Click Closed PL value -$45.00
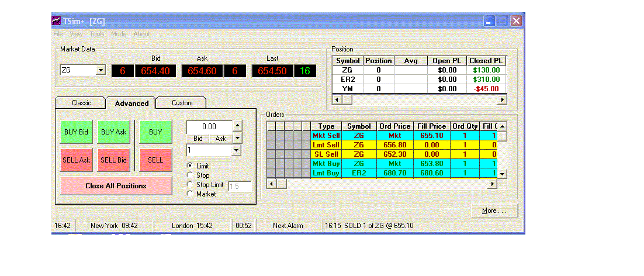The width and height of the screenshot is (644, 276). (x=486, y=88)
